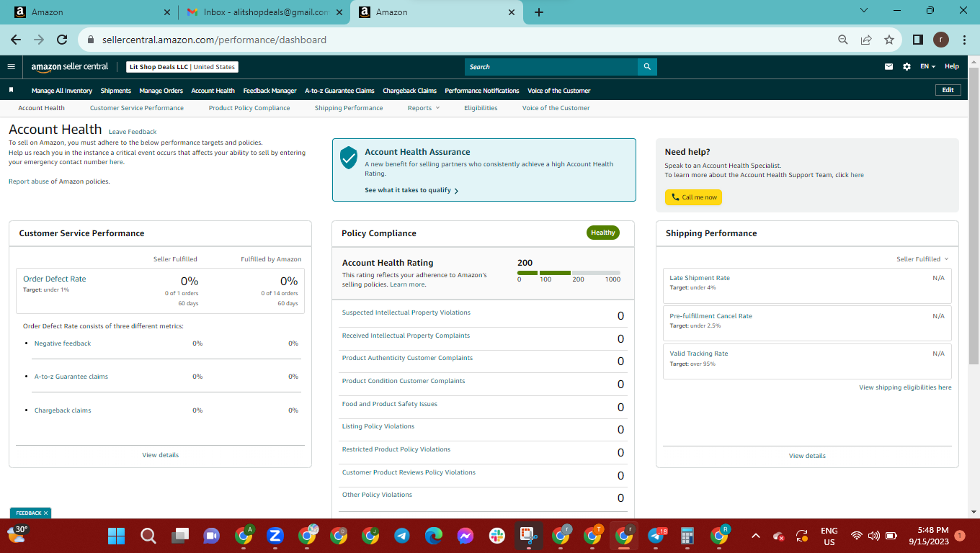Open the Seller Central hamburger menu
Viewport: 980px width, 553px height.
pos(11,67)
